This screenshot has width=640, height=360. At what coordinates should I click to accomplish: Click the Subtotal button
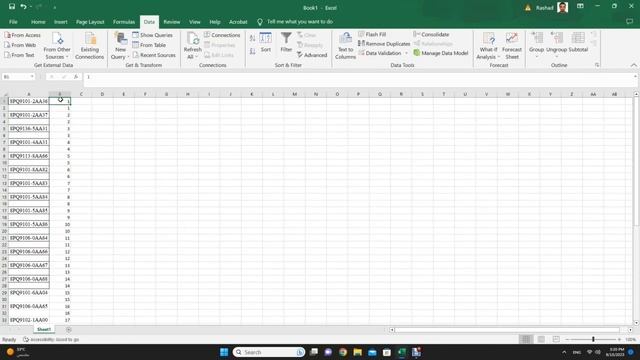pyautogui.click(x=578, y=42)
